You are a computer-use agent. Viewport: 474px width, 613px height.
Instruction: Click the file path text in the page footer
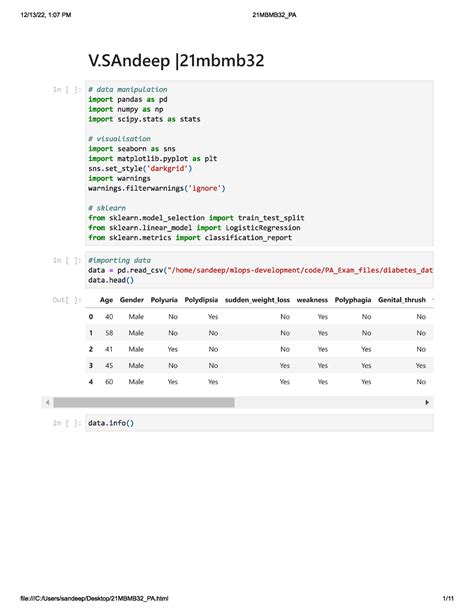pos(94,598)
